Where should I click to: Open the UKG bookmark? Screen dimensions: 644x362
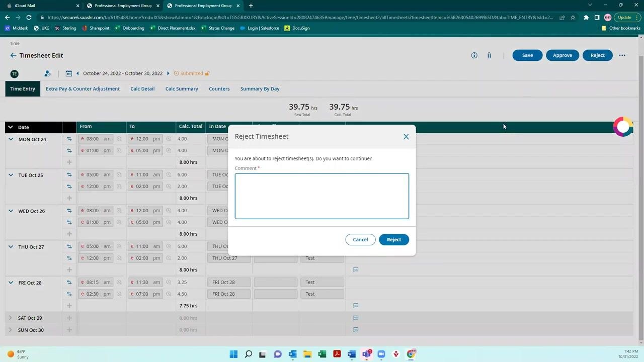click(x=41, y=28)
